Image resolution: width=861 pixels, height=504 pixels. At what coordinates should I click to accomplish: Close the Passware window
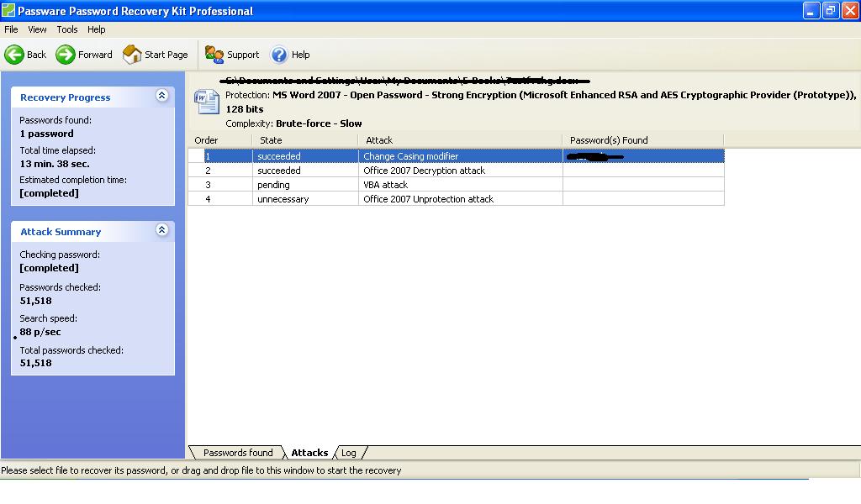coord(850,10)
